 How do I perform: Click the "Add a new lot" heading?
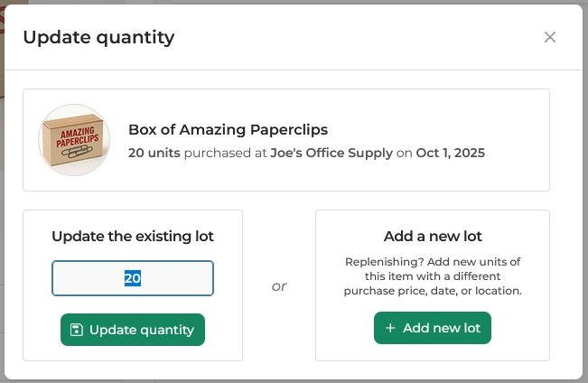pos(433,237)
